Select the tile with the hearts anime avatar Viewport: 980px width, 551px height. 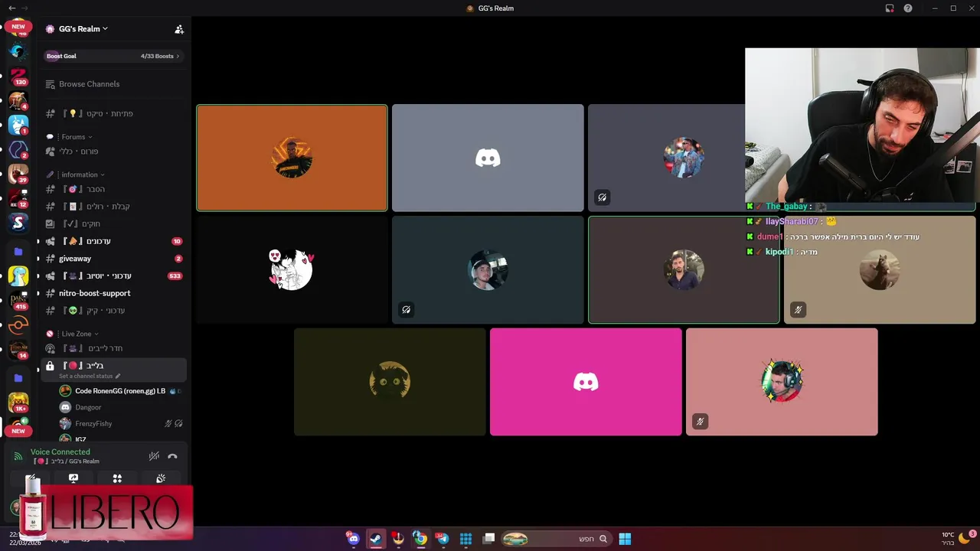coord(292,269)
